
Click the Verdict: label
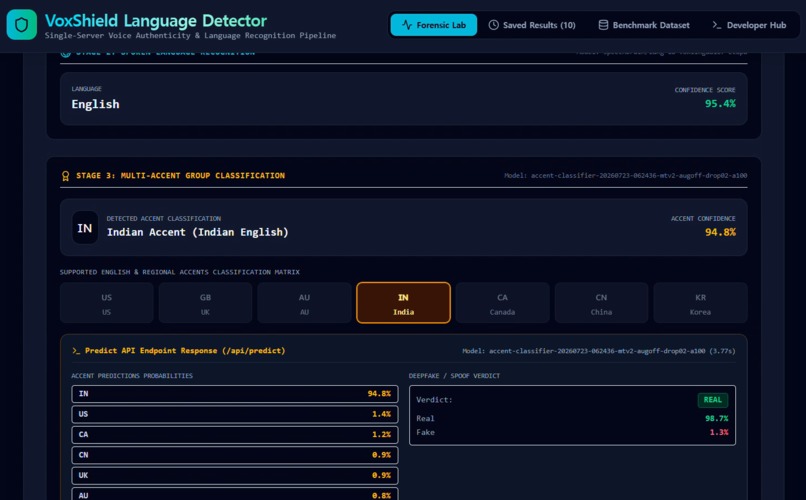pos(434,400)
